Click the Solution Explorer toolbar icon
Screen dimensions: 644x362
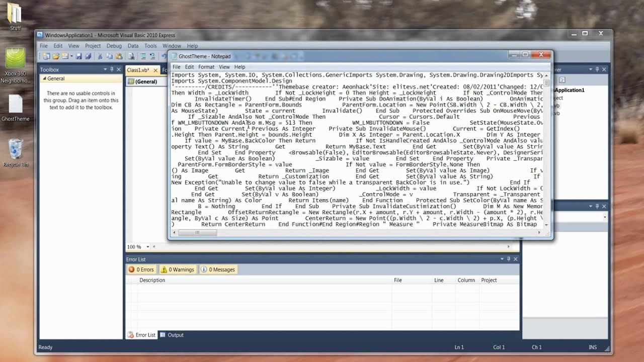tap(562, 80)
